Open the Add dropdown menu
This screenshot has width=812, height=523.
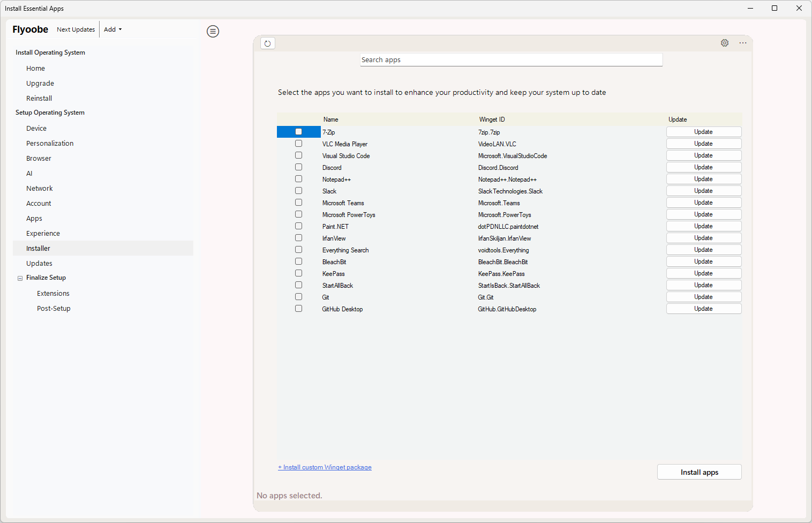[x=112, y=29]
